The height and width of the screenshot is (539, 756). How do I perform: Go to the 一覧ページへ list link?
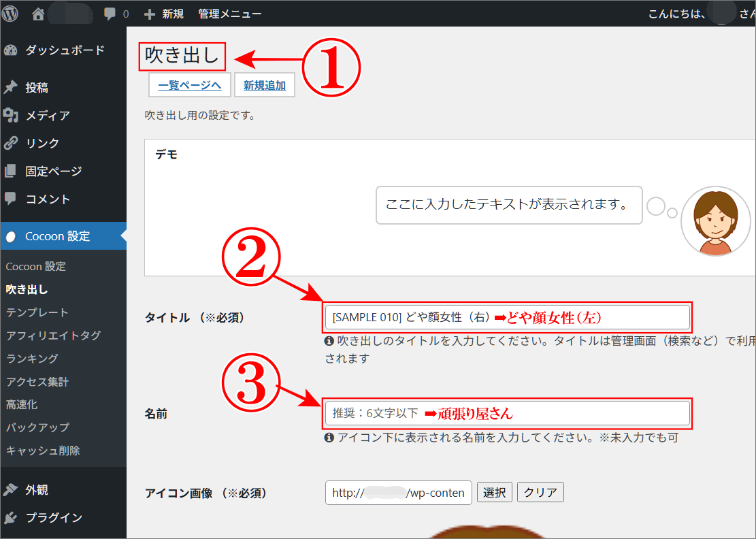(189, 86)
